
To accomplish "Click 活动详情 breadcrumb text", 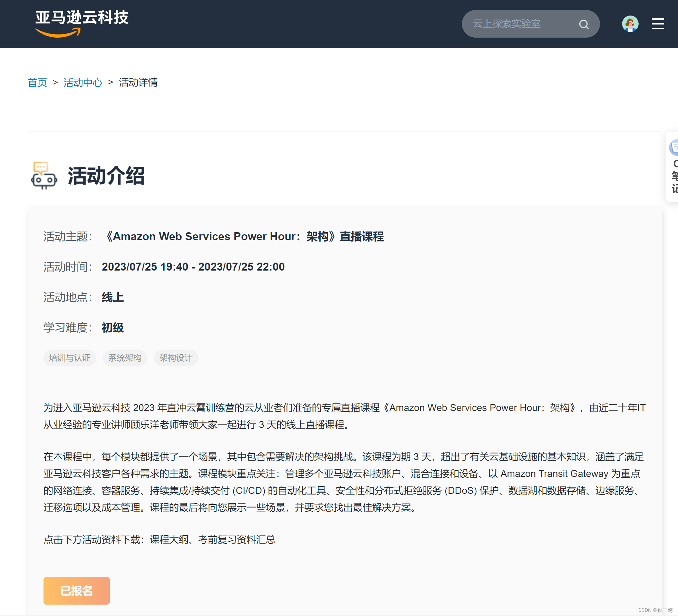I will tap(138, 82).
